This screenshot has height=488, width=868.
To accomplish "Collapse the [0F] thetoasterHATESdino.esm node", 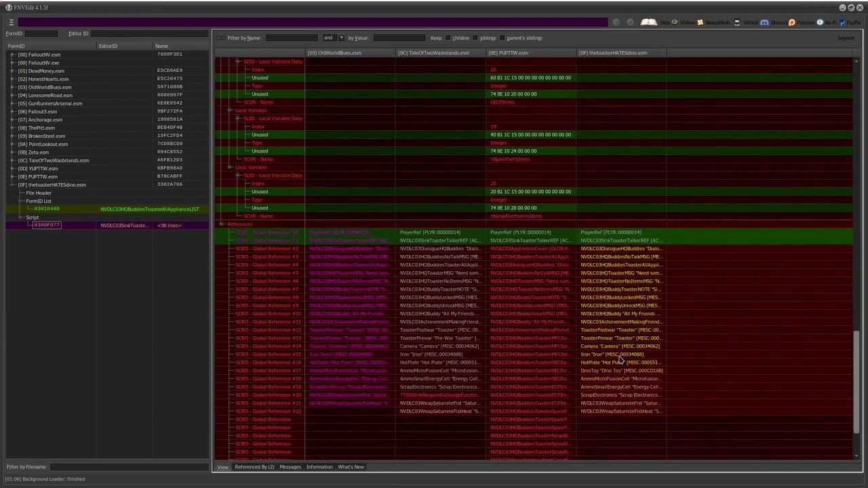I will pyautogui.click(x=12, y=184).
